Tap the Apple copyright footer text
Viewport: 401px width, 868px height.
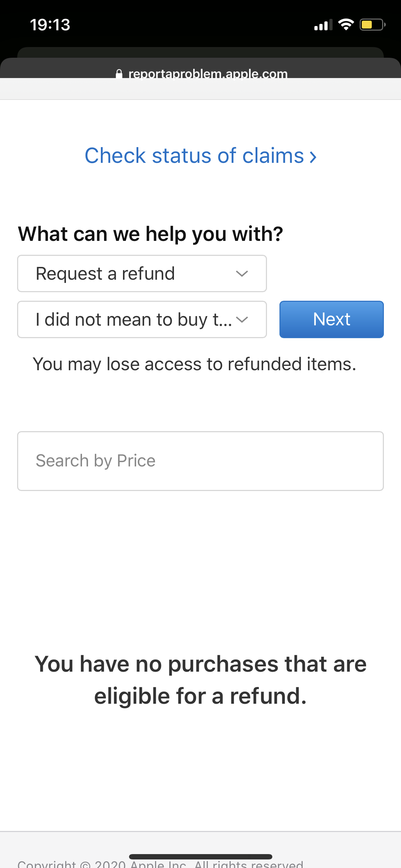pyautogui.click(x=160, y=864)
